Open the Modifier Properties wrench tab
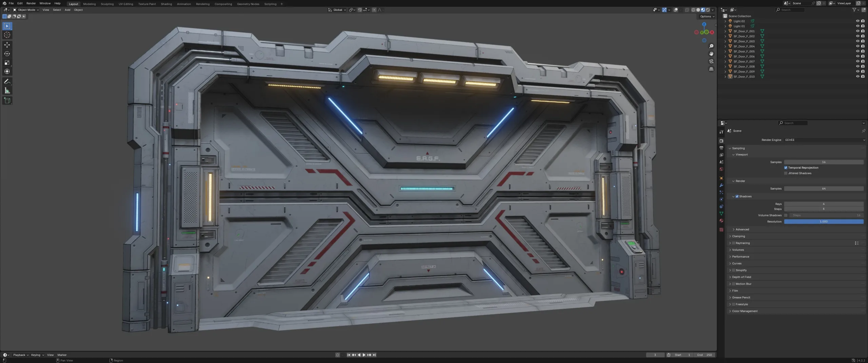The height and width of the screenshot is (363, 868). coord(722,185)
